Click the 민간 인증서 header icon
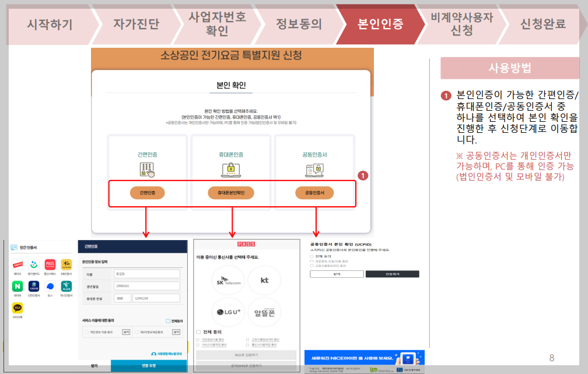The height and width of the screenshot is (374, 588). coord(14,248)
